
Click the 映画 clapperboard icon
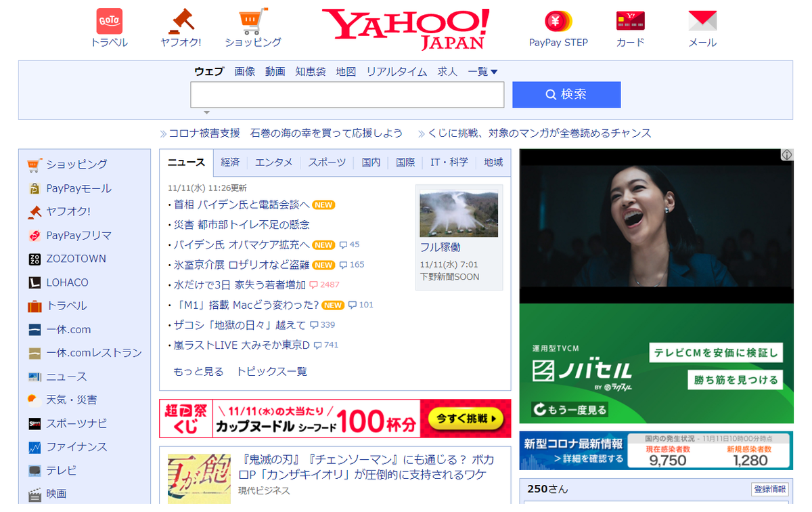tap(35, 494)
